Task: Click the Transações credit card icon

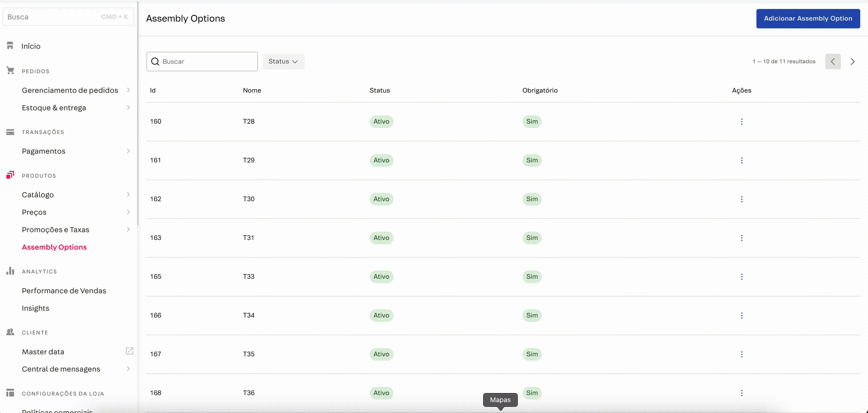Action: coord(10,132)
